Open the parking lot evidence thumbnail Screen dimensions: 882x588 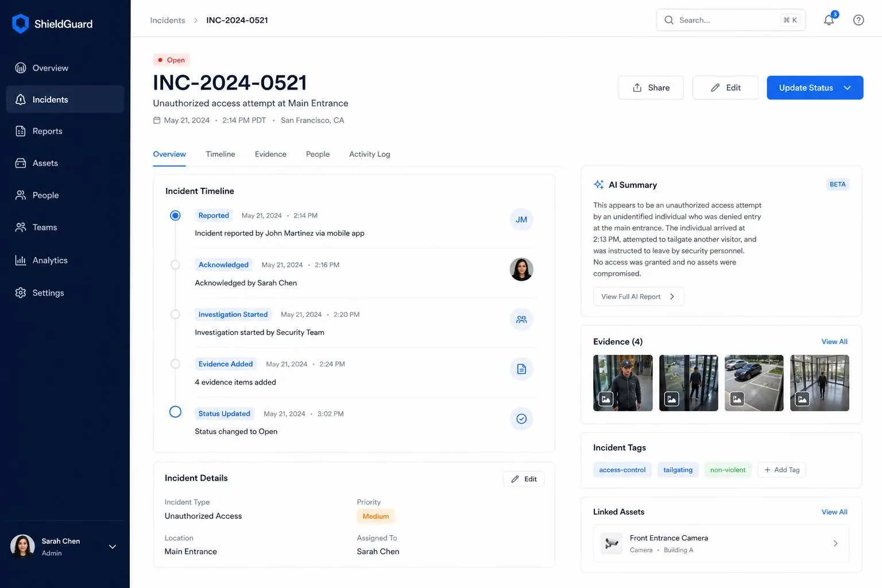coord(754,383)
